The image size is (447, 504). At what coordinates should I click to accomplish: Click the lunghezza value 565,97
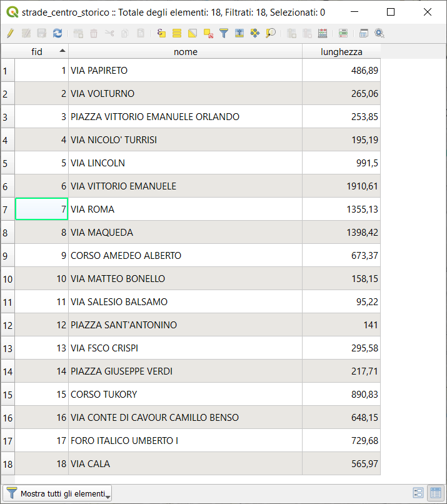point(341,464)
